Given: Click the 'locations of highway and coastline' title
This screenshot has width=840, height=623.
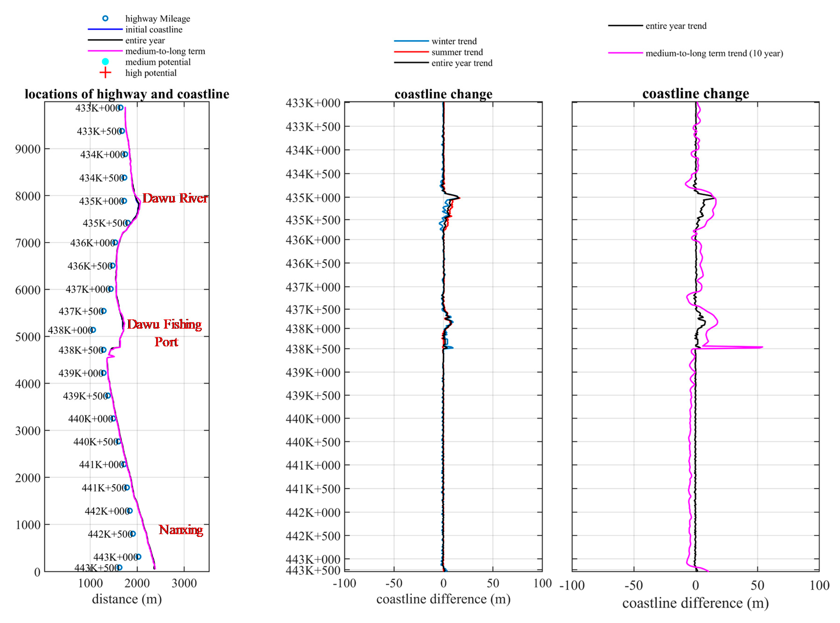Looking at the screenshot, I should [127, 94].
